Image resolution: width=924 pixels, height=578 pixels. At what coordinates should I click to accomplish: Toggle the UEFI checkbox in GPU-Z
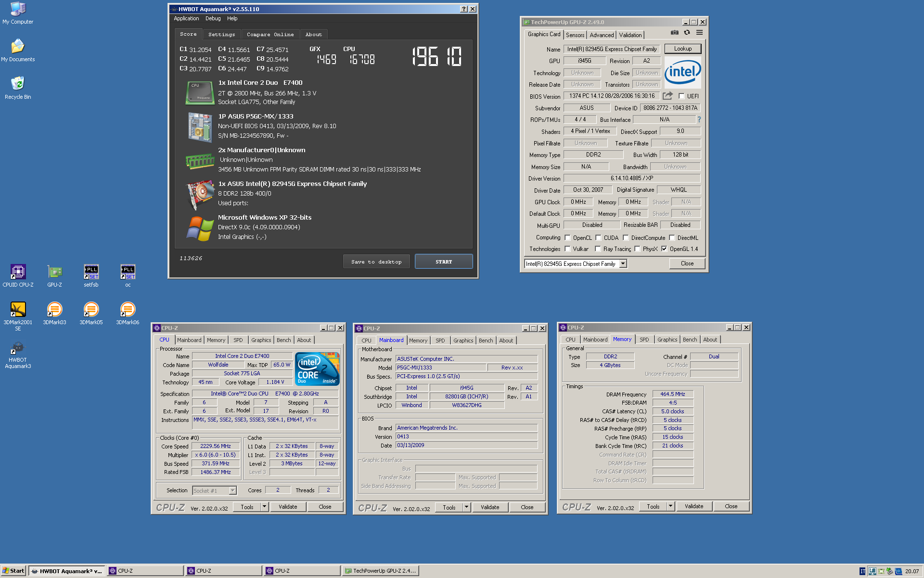[681, 96]
